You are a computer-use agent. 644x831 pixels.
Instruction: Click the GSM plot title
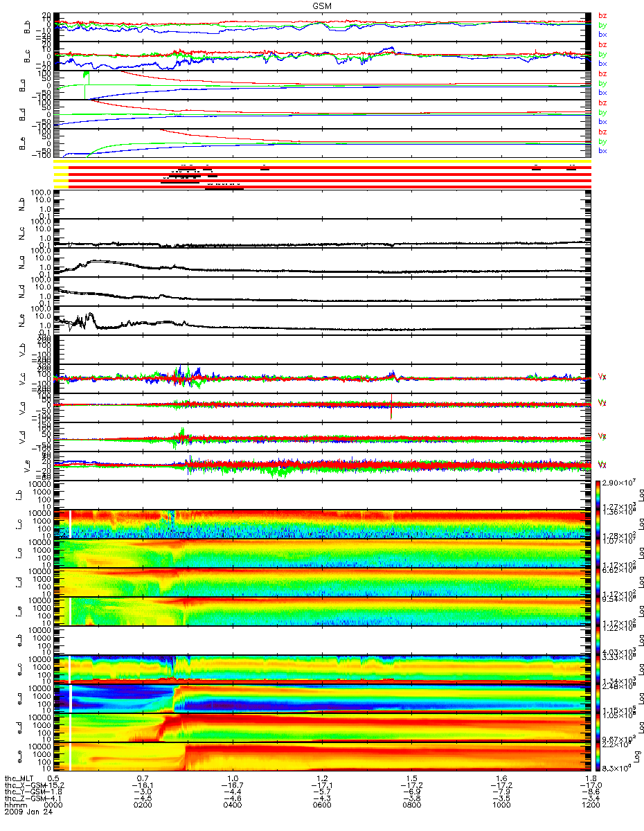pyautogui.click(x=322, y=6)
